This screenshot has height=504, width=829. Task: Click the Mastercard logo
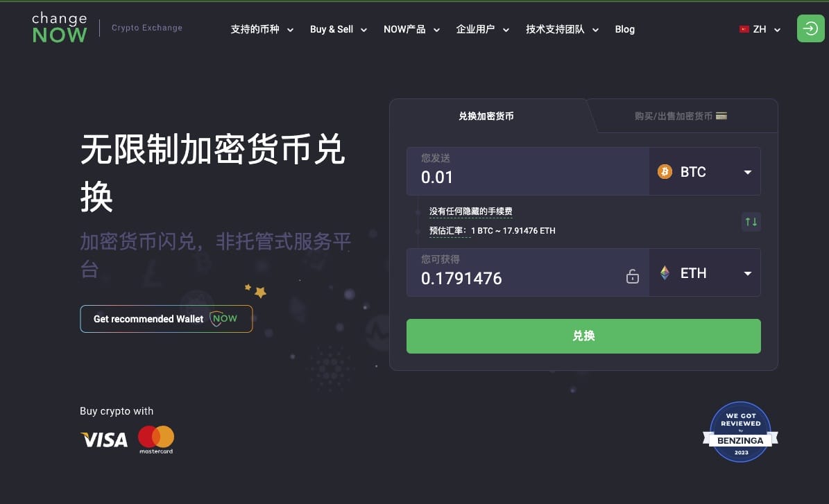click(156, 440)
